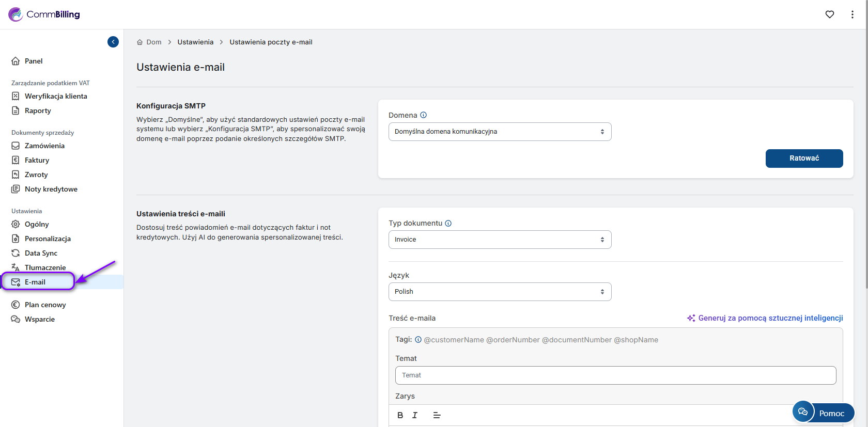Click the heart favorite icon in header
This screenshot has height=427, width=868.
(829, 14)
